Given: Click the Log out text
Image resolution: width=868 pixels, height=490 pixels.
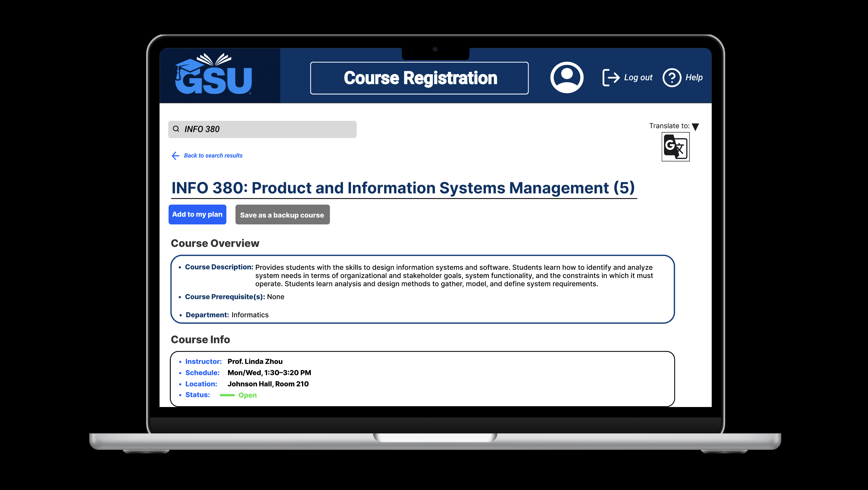Looking at the screenshot, I should (x=638, y=78).
